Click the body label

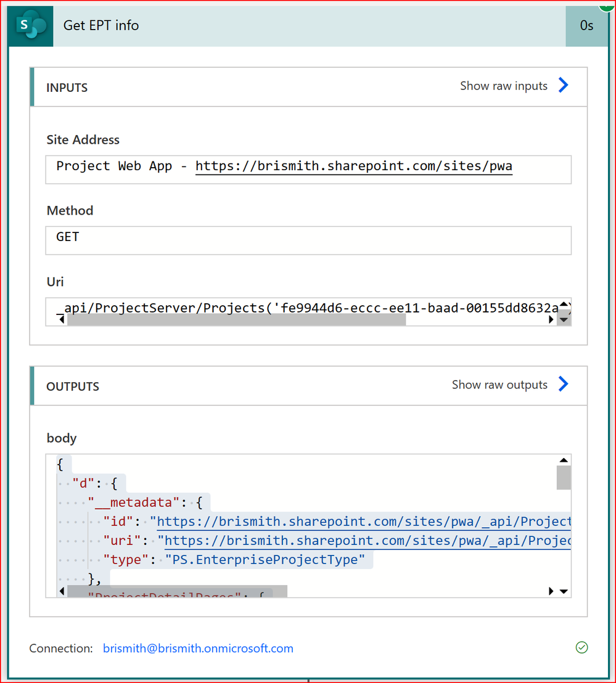tap(62, 438)
